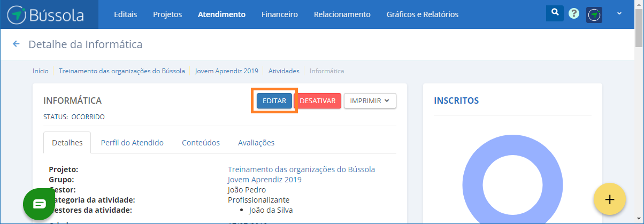Select the Detalhes tab

coord(67,143)
